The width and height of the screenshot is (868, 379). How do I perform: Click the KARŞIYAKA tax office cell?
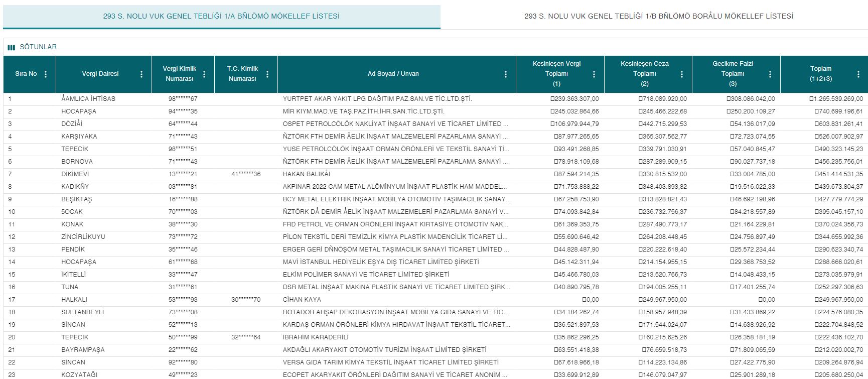point(79,137)
